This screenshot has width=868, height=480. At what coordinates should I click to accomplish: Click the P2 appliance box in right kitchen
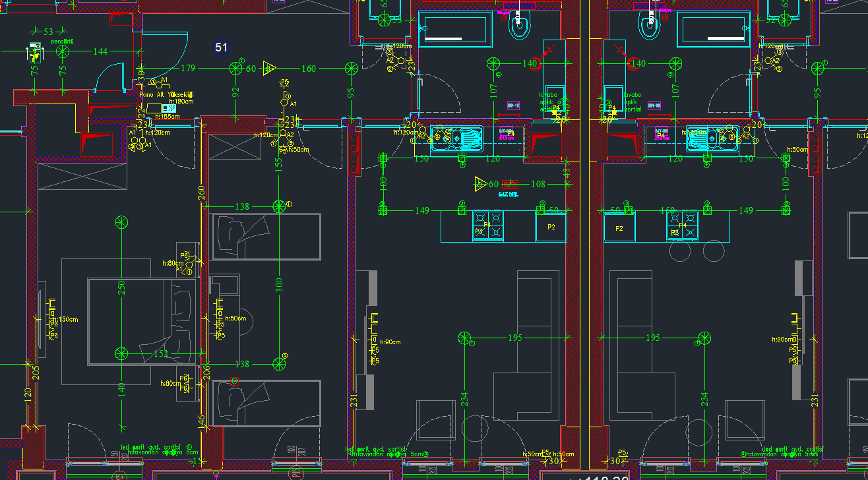coord(619,228)
